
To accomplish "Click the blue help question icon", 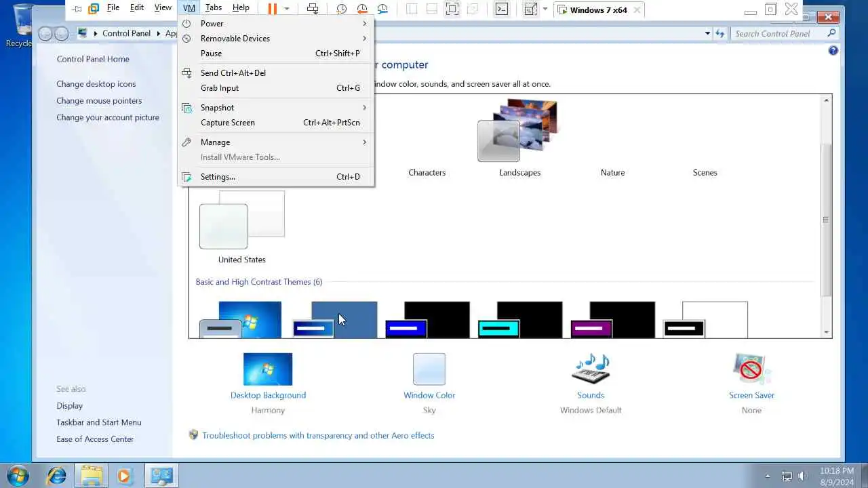I will [x=833, y=50].
